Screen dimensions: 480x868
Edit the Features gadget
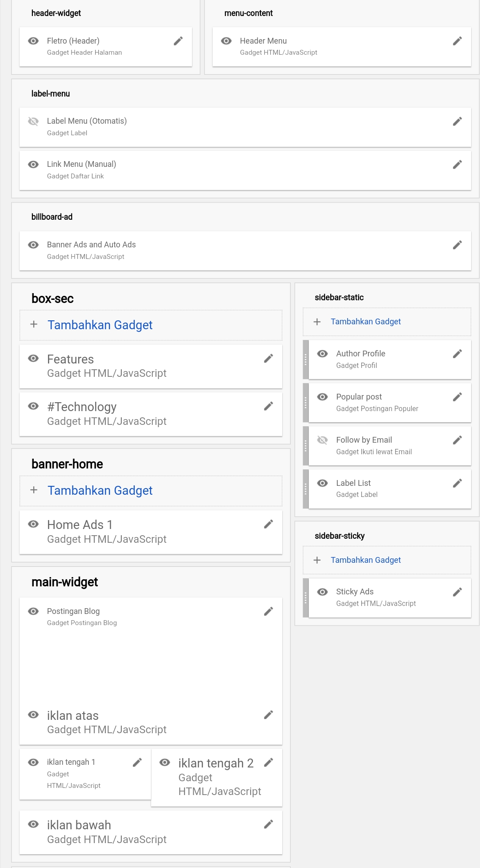click(x=268, y=359)
